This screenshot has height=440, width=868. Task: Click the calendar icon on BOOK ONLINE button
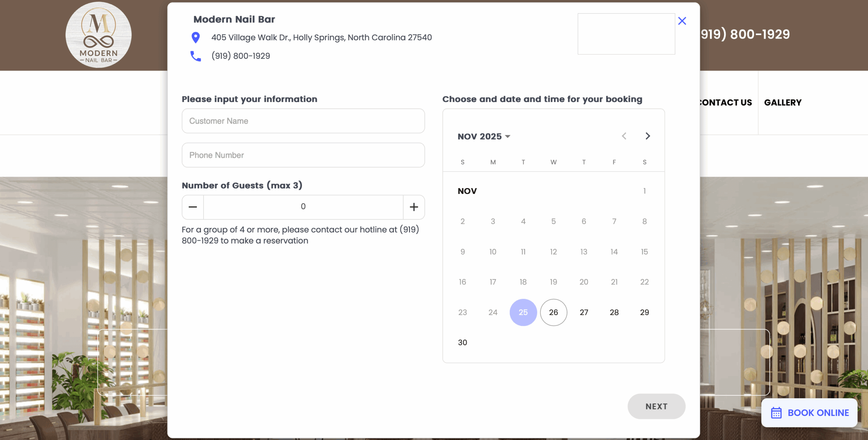[776, 413]
